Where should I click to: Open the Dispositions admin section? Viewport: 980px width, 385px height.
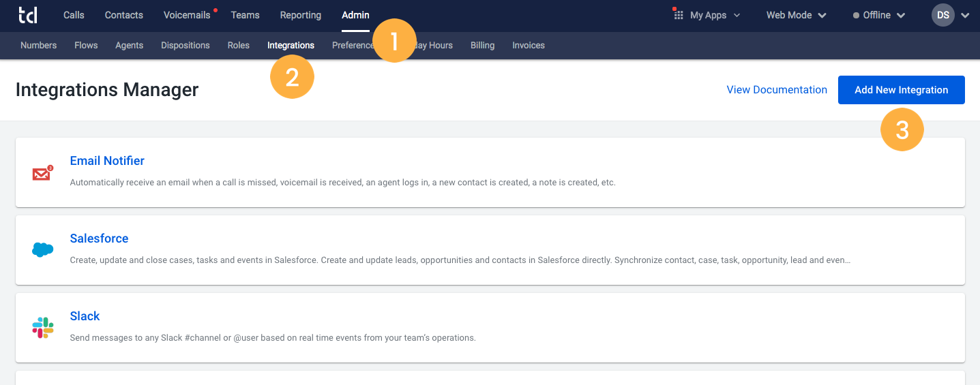tap(185, 46)
